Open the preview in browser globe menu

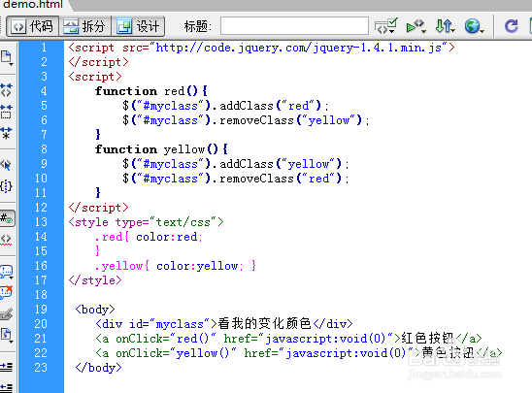pyautogui.click(x=474, y=26)
